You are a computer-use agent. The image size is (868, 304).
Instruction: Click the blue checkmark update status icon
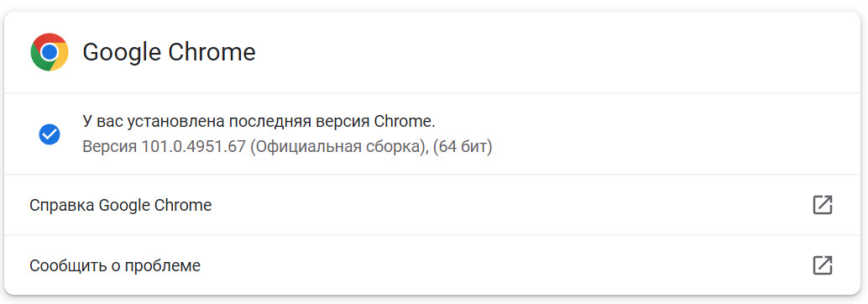pos(50,134)
